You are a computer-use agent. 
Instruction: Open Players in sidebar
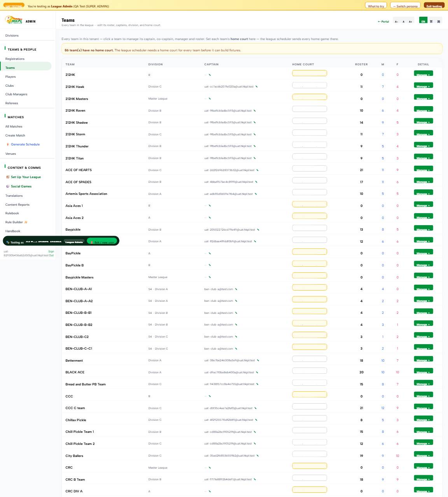pos(10,77)
